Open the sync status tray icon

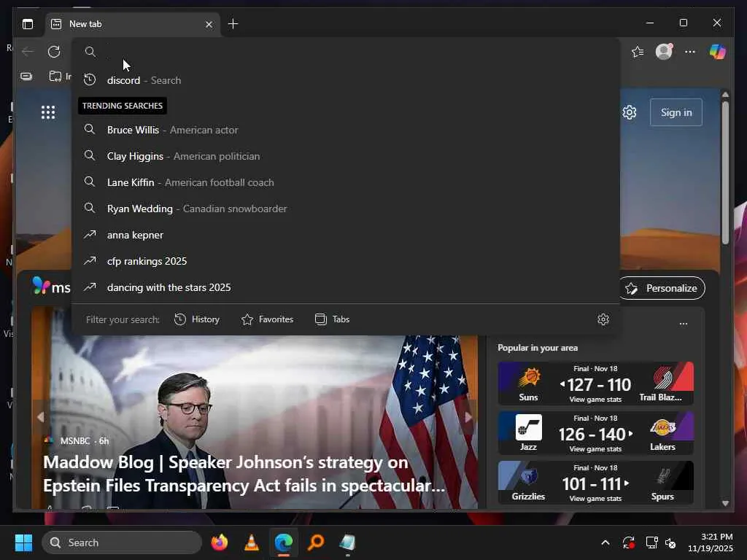(x=628, y=542)
